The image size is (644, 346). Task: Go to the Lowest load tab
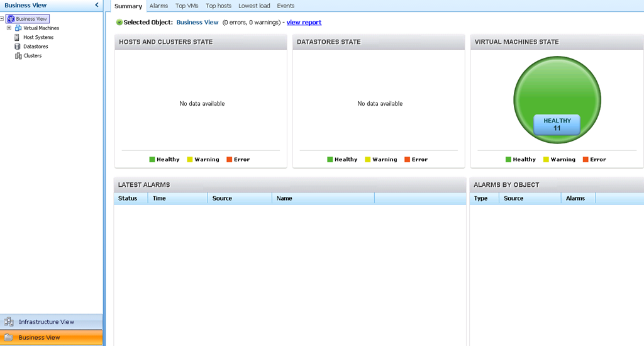coord(254,6)
